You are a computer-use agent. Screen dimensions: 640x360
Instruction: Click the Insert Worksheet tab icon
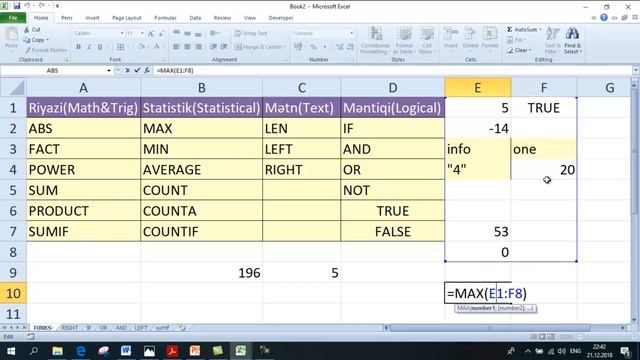[182, 328]
